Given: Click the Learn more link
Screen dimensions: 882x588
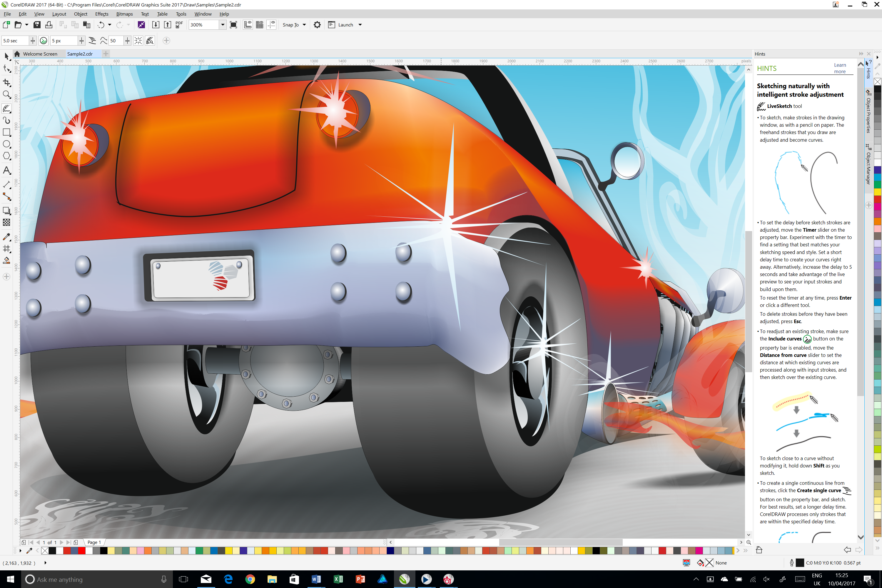Looking at the screenshot, I should tap(840, 68).
